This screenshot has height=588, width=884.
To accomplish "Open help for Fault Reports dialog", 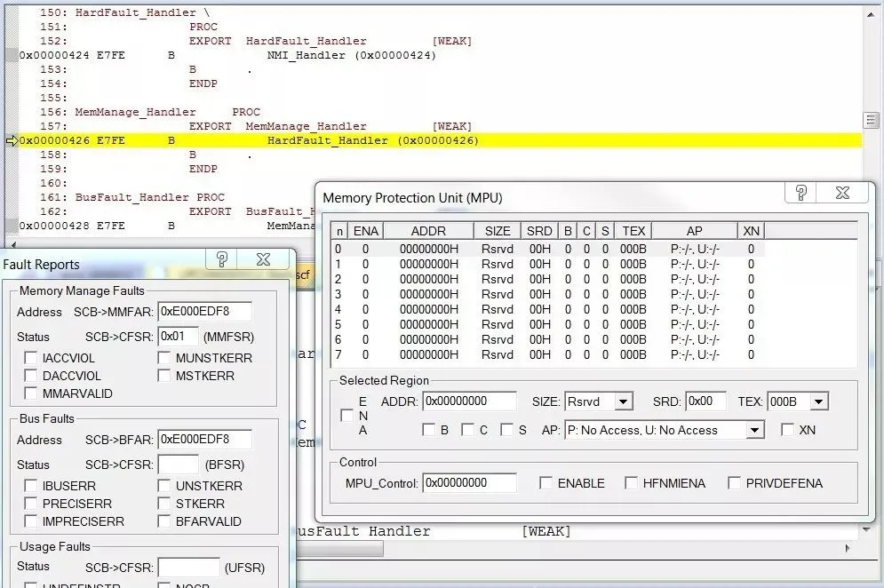I will pyautogui.click(x=221, y=259).
